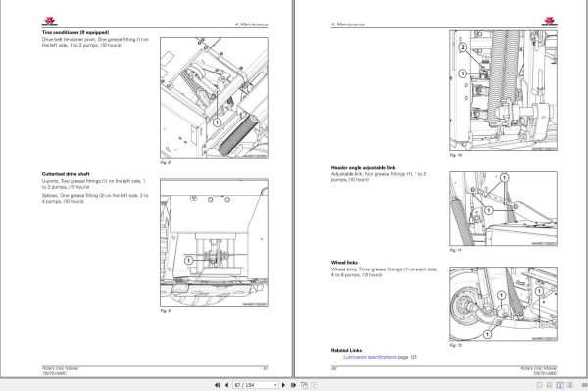
Task: Open the page number dropdown arrow
Action: point(275,385)
